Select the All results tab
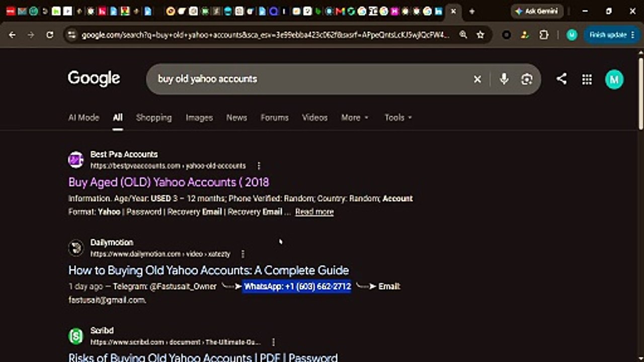This screenshot has height=362, width=644. [118, 118]
